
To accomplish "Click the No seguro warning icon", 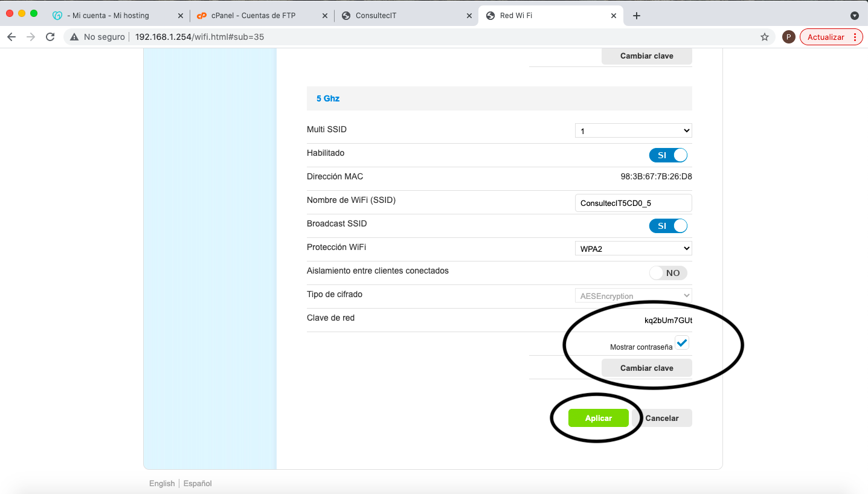I will coord(74,37).
